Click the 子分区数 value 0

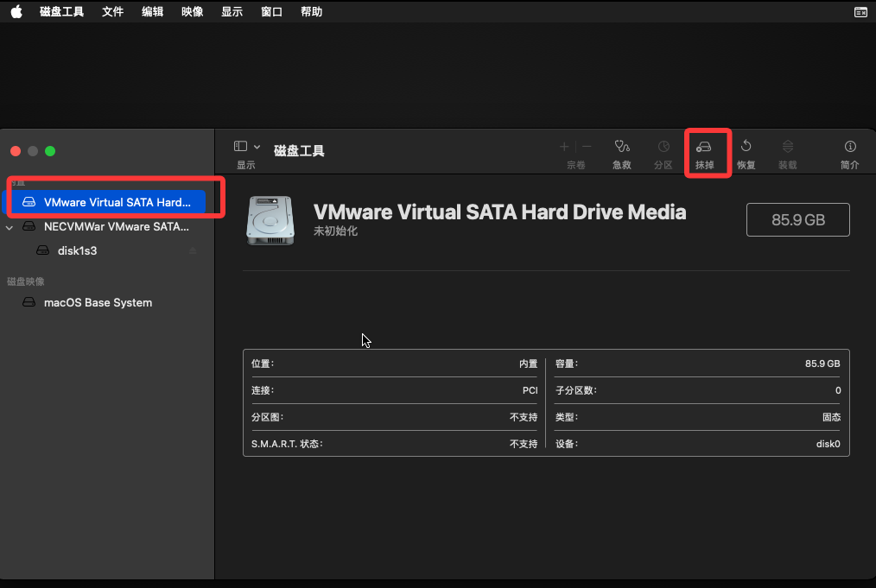(838, 390)
